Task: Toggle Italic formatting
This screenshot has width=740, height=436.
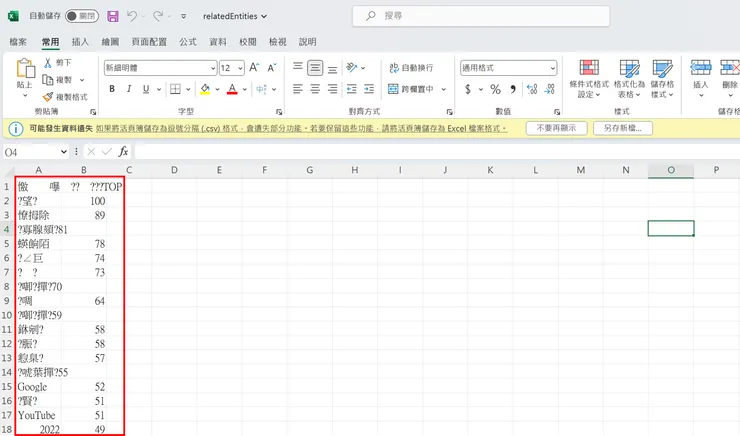Action: pos(129,89)
